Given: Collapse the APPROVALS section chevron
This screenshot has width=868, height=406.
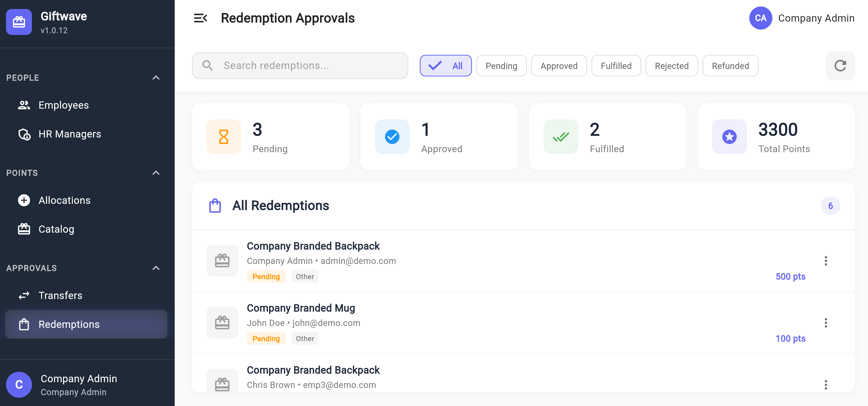Looking at the screenshot, I should [156, 268].
